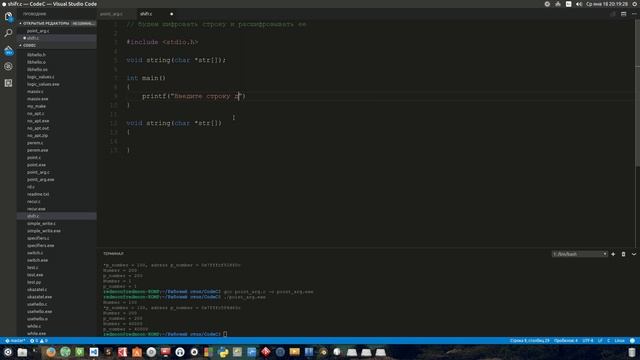The image size is (640, 360).
Task: Click the indentation spaces setting in status bar
Action: pyautogui.click(x=566, y=340)
